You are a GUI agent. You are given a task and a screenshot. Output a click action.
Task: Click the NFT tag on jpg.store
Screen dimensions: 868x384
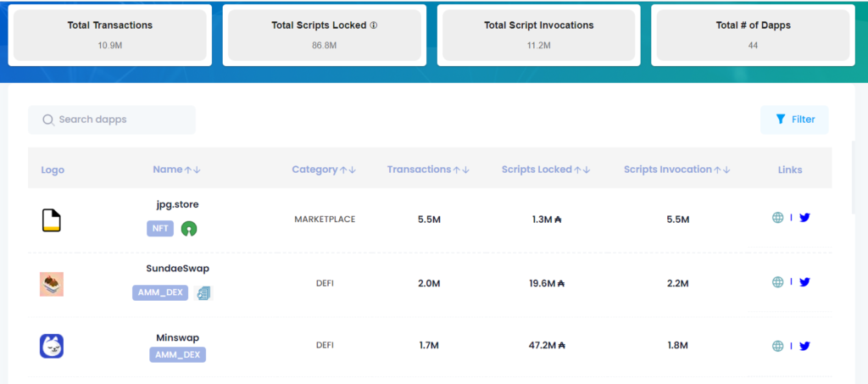tap(160, 229)
